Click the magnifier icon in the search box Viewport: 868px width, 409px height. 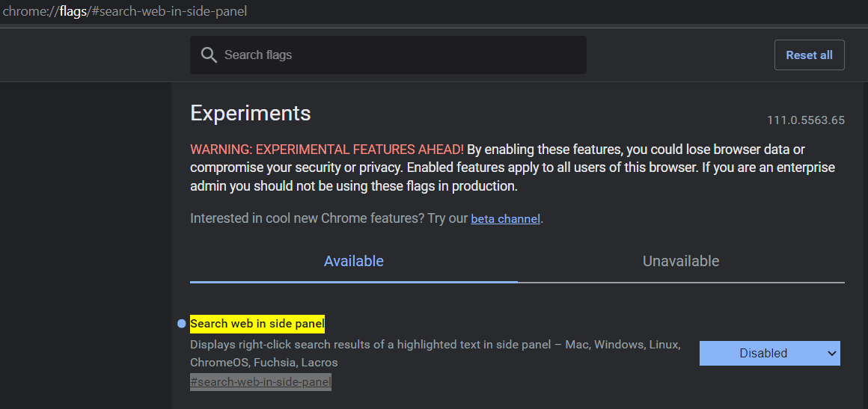209,55
